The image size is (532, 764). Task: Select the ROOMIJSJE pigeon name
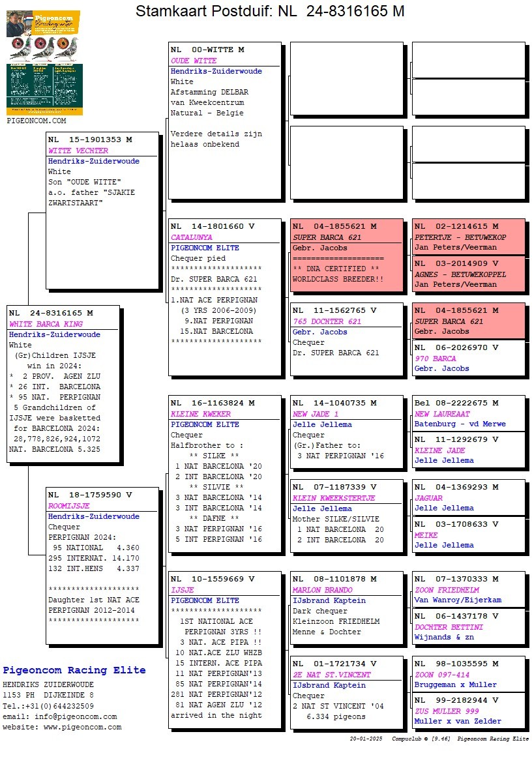[69, 506]
